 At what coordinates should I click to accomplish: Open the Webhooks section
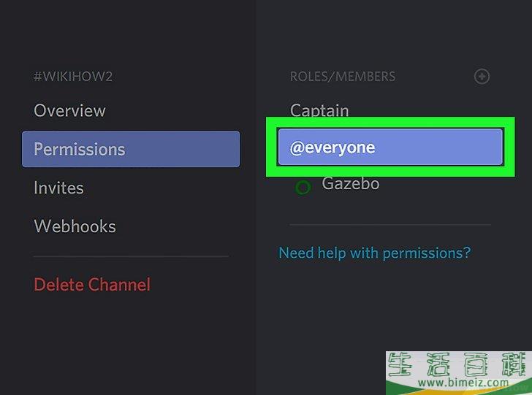75,226
